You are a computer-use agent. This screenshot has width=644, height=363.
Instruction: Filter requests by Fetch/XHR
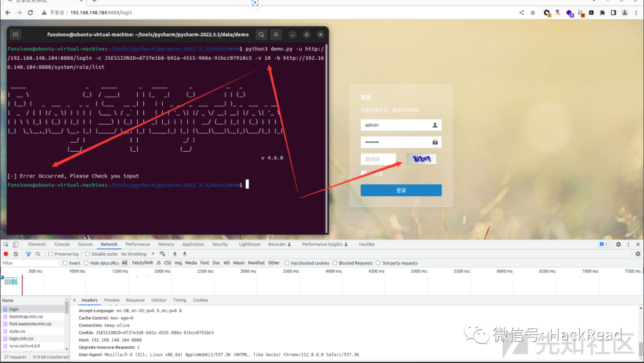tap(142, 263)
